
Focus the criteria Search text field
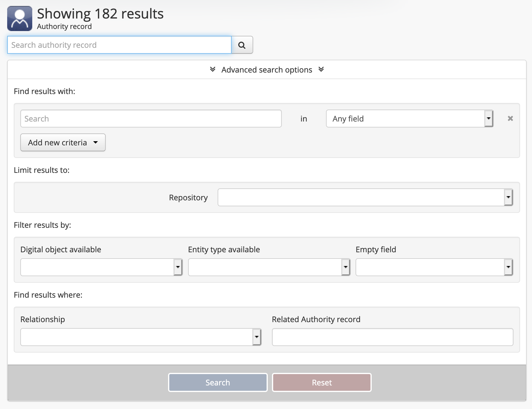[x=151, y=119]
